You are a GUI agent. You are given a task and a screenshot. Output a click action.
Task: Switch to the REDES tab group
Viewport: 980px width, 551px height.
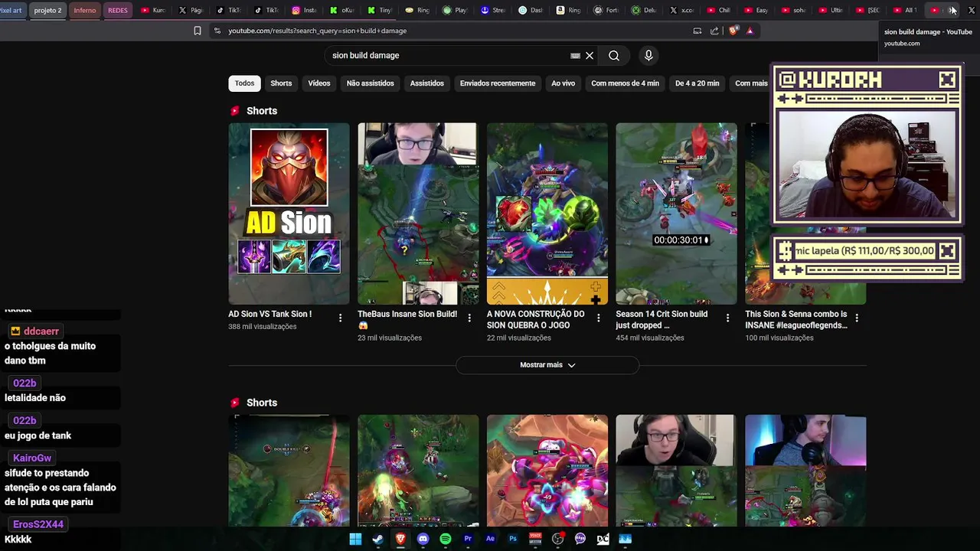[118, 10]
